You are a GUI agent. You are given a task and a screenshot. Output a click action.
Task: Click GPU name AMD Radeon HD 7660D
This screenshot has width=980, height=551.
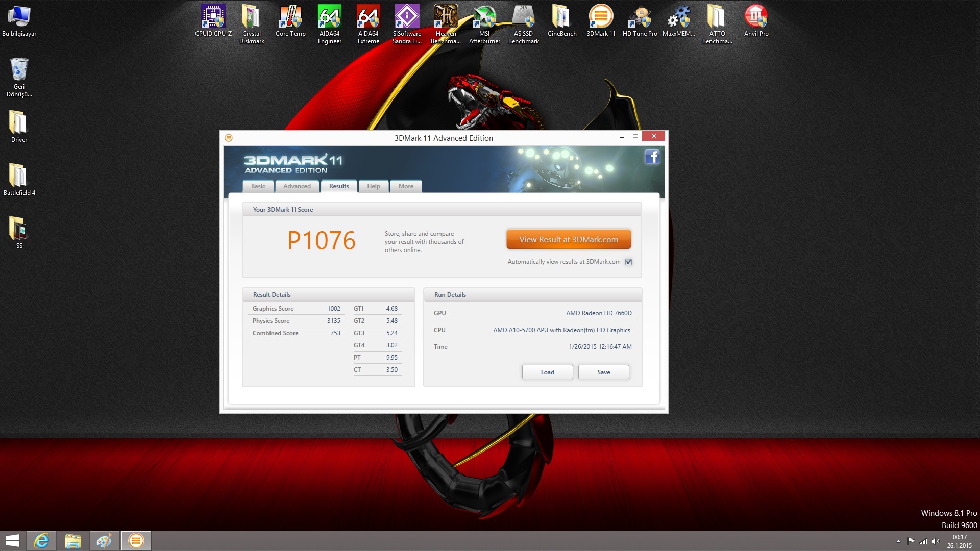[599, 313]
